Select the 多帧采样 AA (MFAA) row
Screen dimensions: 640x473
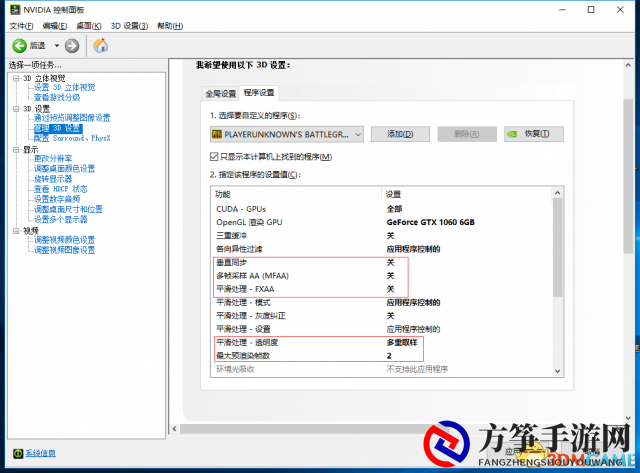click(x=382, y=276)
